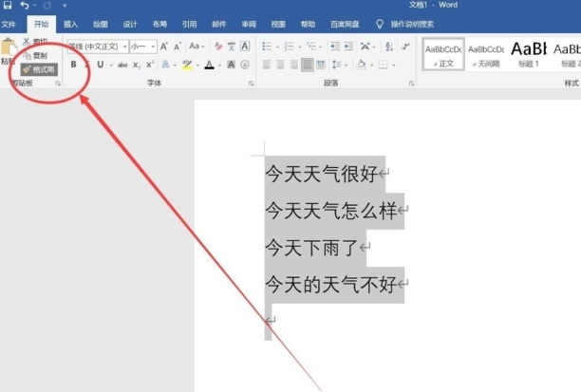The height and width of the screenshot is (392, 581).
Task: Select the 正文 style thumbnail
Action: (x=443, y=54)
